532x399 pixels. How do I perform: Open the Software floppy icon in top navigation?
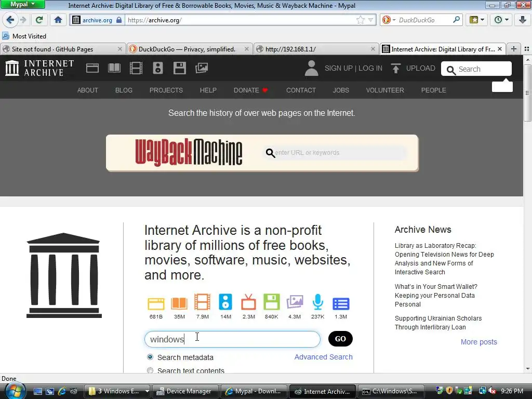click(x=179, y=68)
